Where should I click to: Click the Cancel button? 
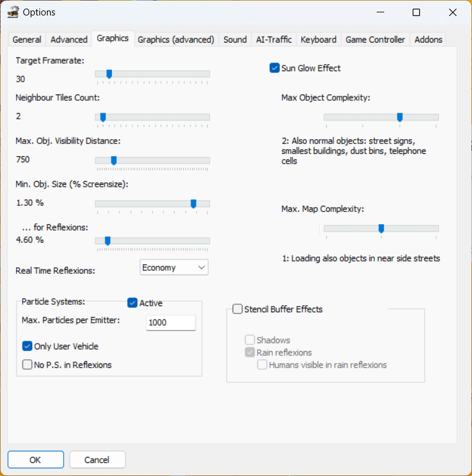coord(97,460)
